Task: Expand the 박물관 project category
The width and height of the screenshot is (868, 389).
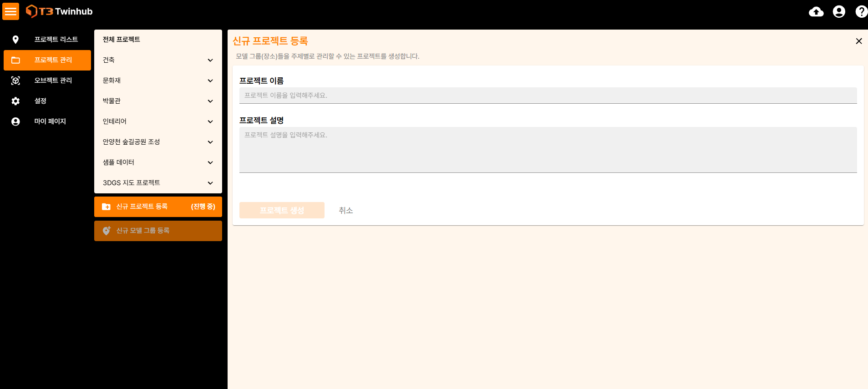Action: coord(210,101)
